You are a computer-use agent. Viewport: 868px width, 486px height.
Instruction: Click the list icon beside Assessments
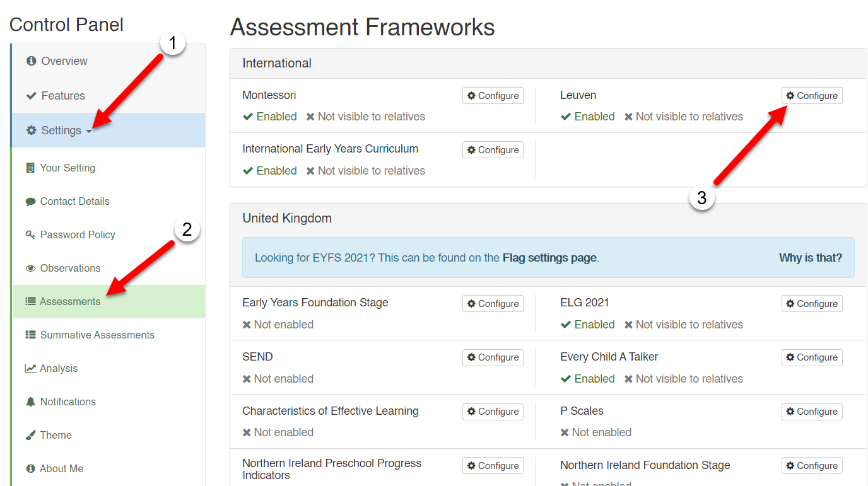pyautogui.click(x=30, y=301)
